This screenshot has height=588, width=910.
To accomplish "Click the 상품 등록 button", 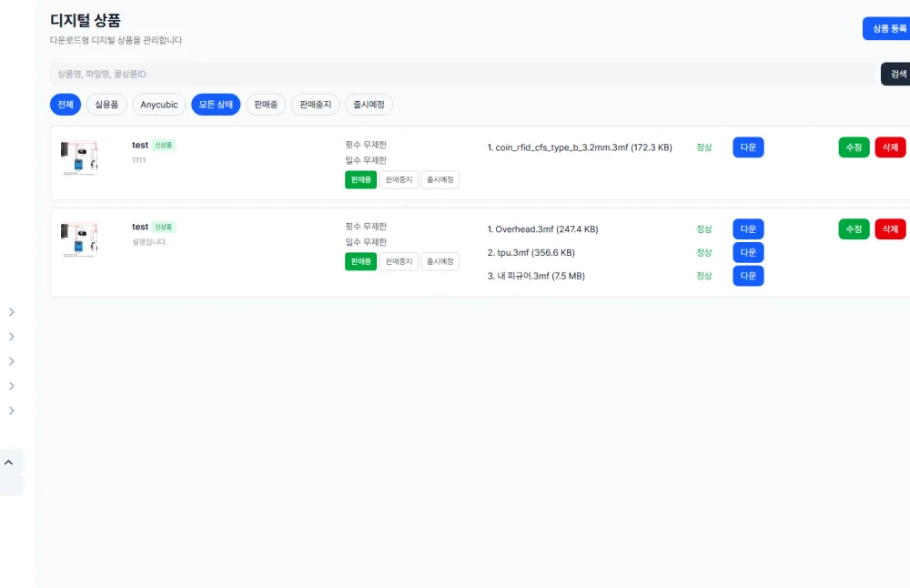I will coord(886,28).
